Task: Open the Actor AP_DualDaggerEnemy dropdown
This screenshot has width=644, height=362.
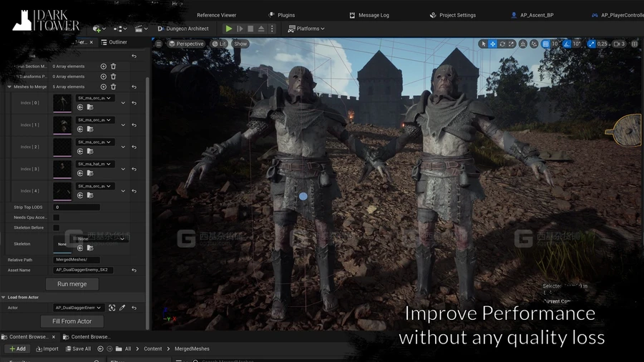Action: (x=78, y=308)
